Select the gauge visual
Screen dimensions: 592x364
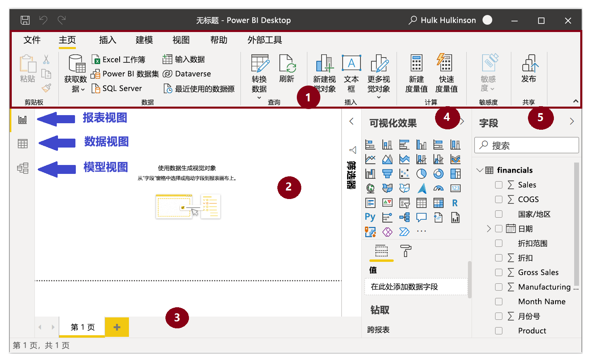click(x=438, y=188)
